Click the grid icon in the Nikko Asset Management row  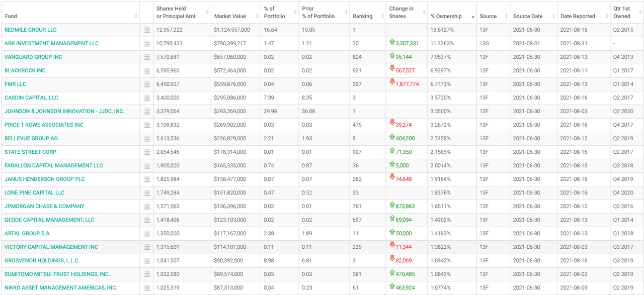[147, 288]
